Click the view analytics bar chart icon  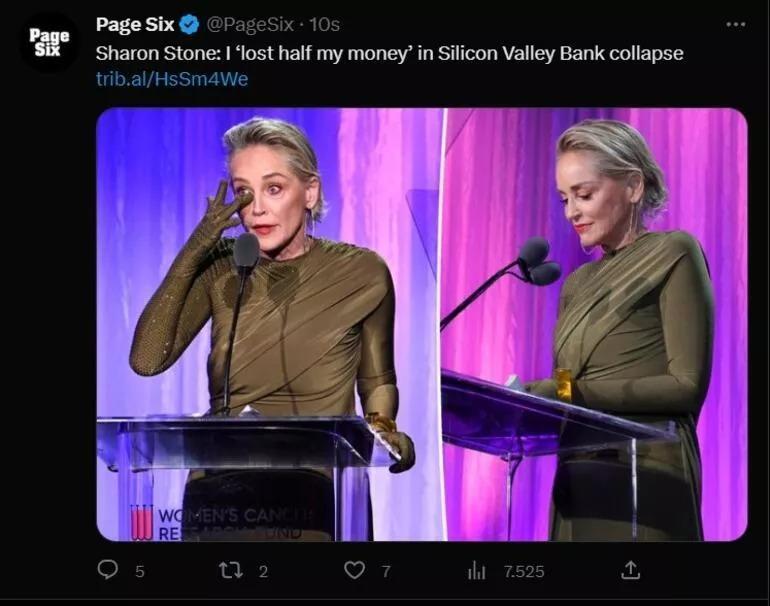(x=477, y=570)
